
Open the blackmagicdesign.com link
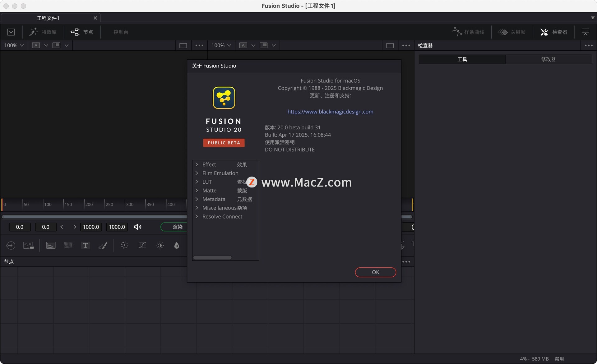[x=330, y=112]
